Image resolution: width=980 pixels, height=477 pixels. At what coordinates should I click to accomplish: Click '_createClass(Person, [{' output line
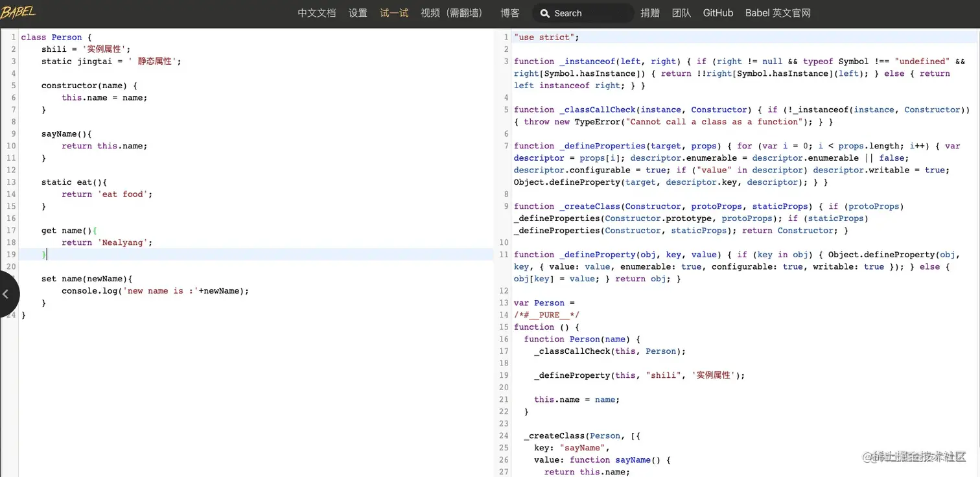(582, 436)
